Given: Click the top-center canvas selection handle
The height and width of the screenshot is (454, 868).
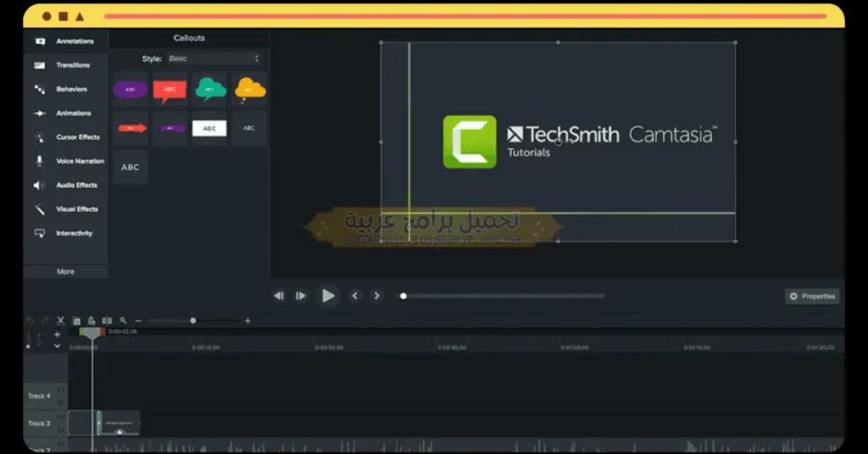Looking at the screenshot, I should (x=558, y=42).
